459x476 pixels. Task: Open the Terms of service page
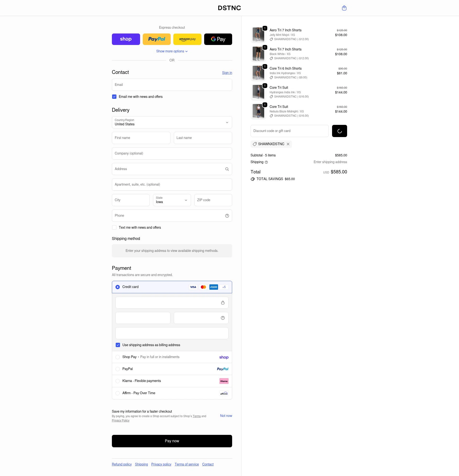click(187, 464)
